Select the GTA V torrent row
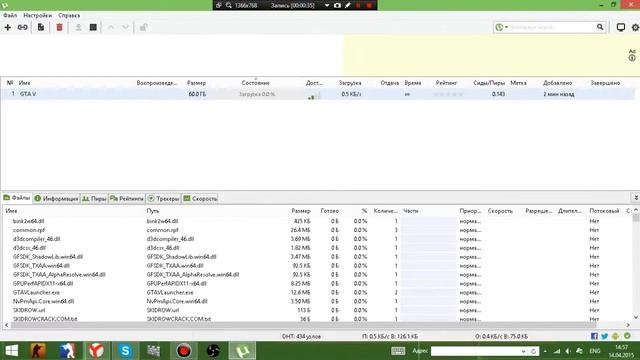This screenshot has width=640, height=360. (318, 94)
